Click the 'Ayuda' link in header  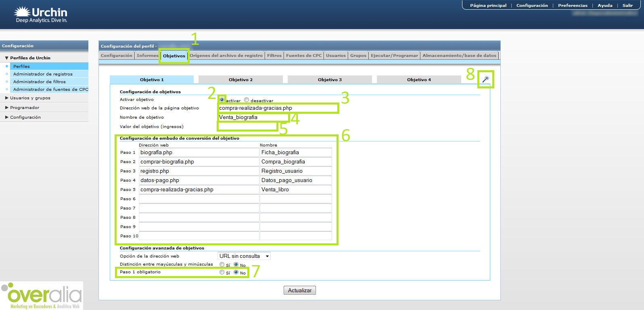[604, 6]
